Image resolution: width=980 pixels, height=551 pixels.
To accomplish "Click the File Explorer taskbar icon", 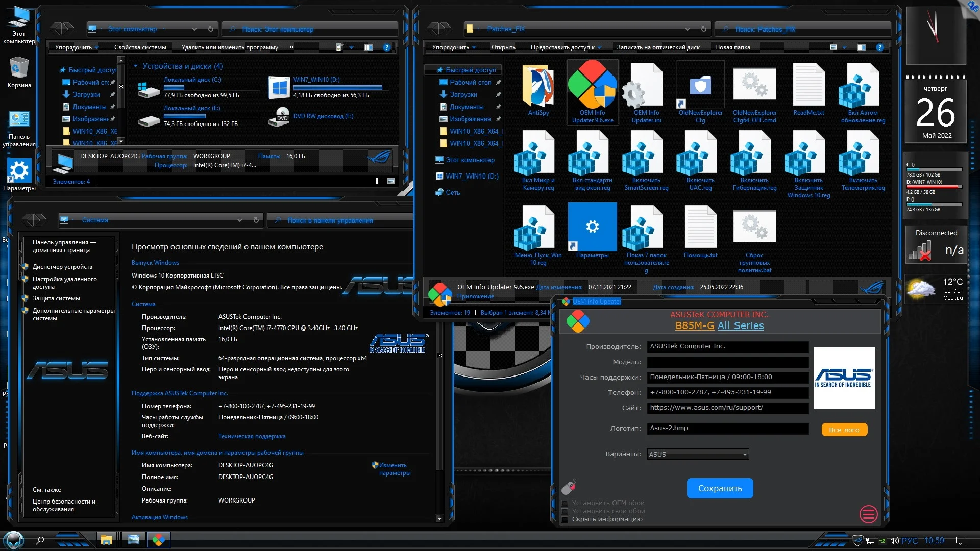I will pos(106,540).
